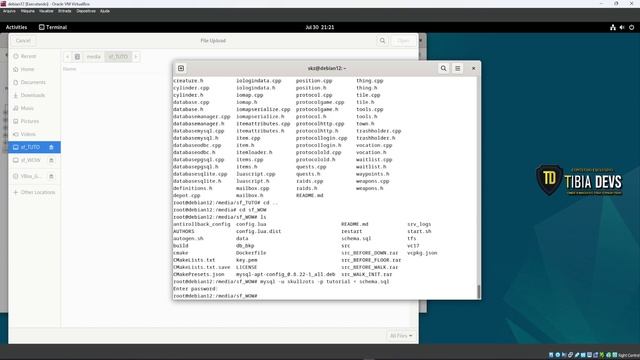This screenshot has width=640, height=360.
Task: Click Activities in the GNOME top bar
Action: [x=16, y=27]
